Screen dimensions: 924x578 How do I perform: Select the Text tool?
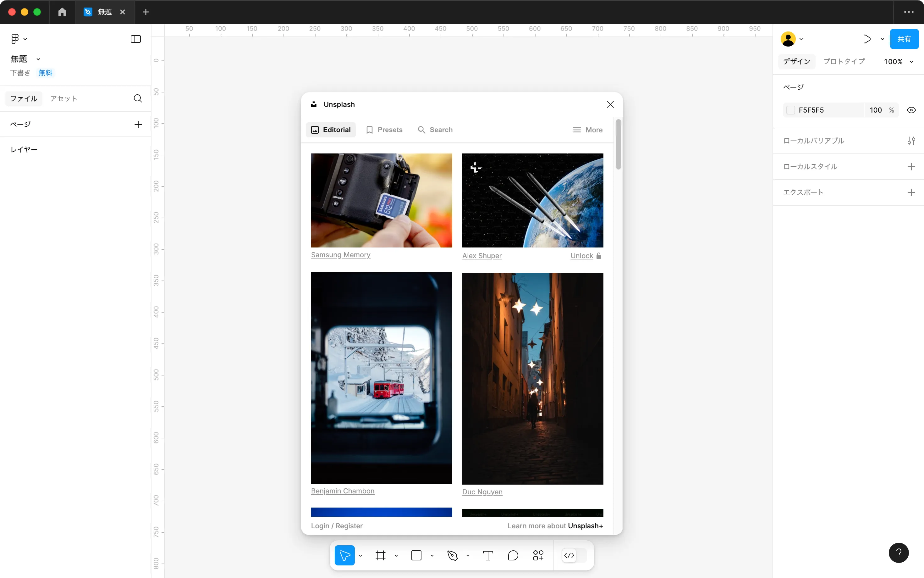click(488, 555)
